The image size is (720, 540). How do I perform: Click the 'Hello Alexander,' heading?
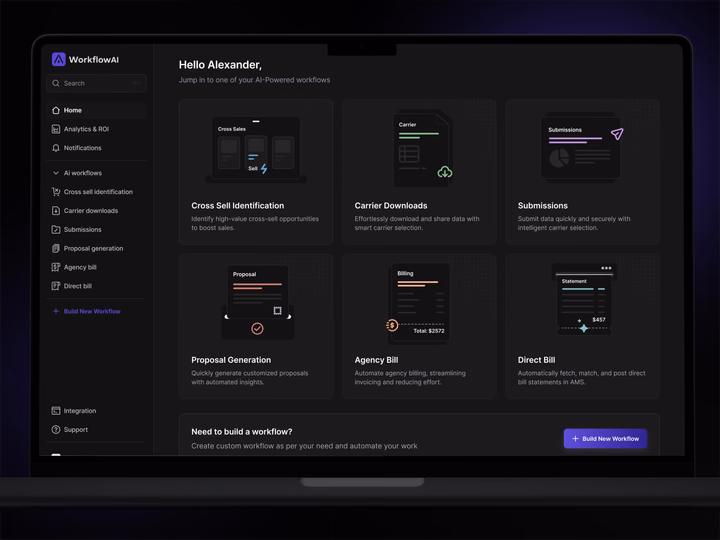[x=220, y=65]
